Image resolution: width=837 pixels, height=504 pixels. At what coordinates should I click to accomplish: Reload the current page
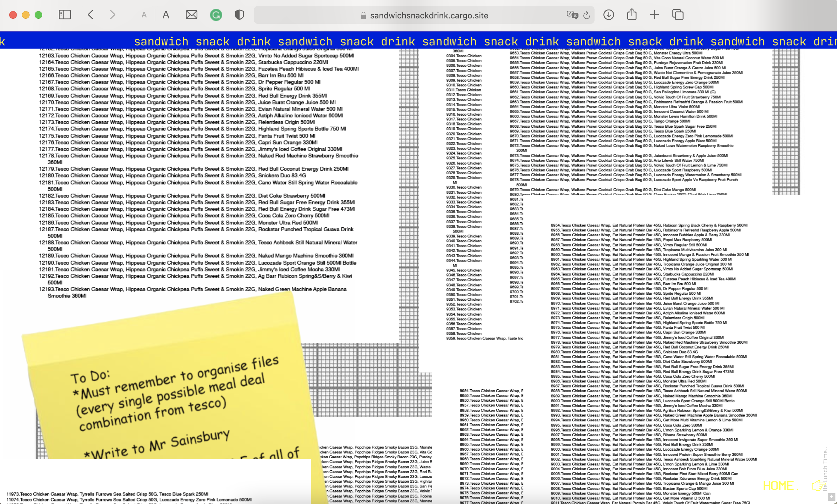587,15
